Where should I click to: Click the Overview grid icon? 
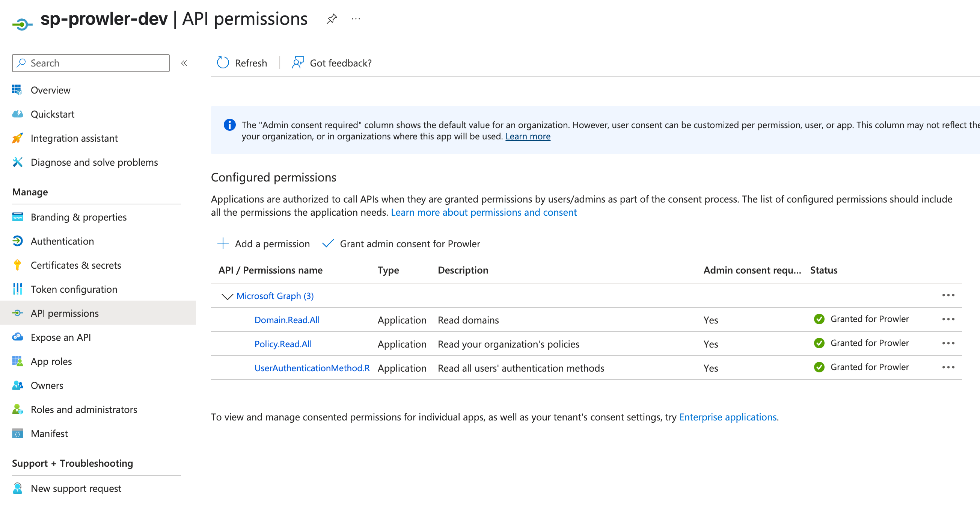coord(17,90)
